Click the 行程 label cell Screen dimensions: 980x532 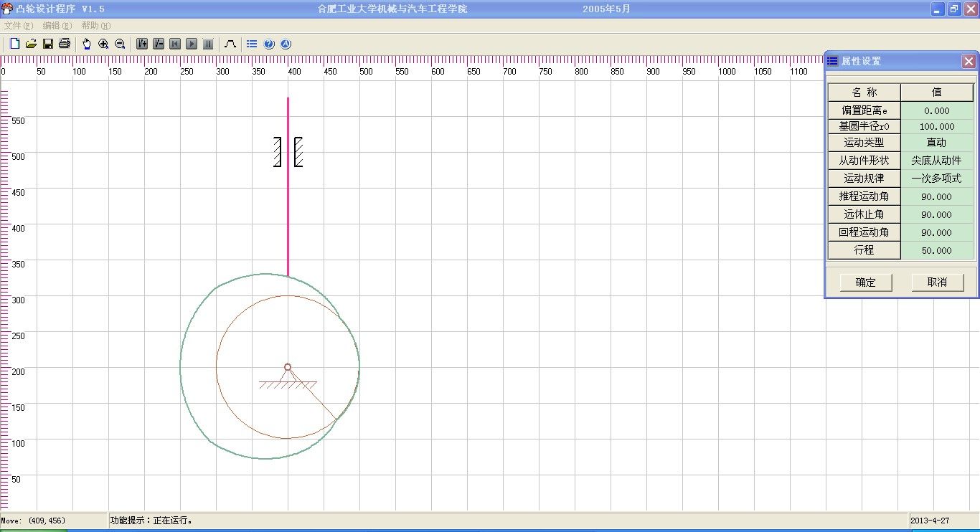tap(864, 250)
